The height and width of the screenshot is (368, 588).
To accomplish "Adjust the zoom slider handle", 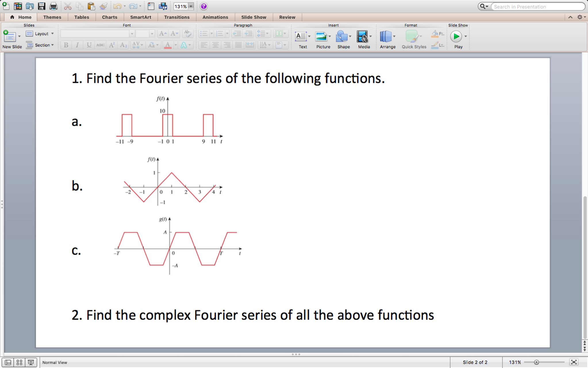I will click(x=536, y=362).
